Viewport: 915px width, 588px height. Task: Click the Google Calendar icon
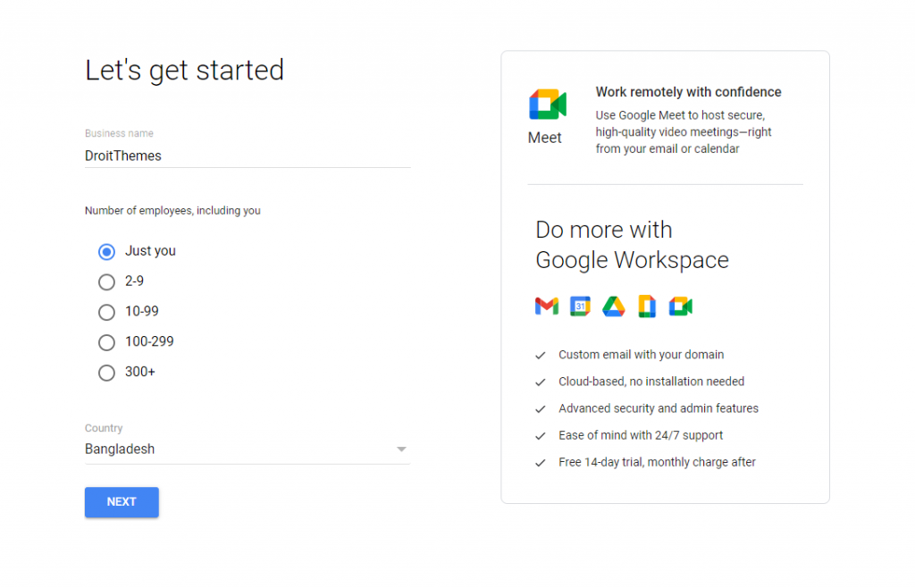pos(580,307)
